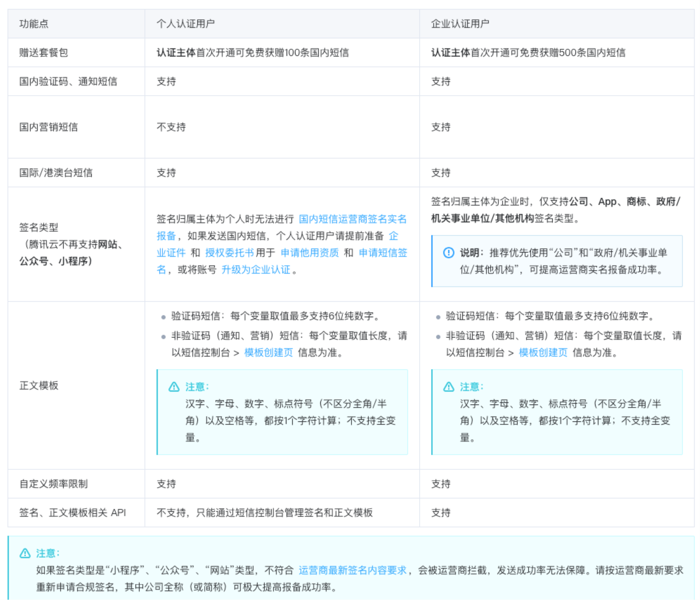Click the bottom 注意 warning triangle icon
This screenshot has height=600, width=700.
(25, 553)
